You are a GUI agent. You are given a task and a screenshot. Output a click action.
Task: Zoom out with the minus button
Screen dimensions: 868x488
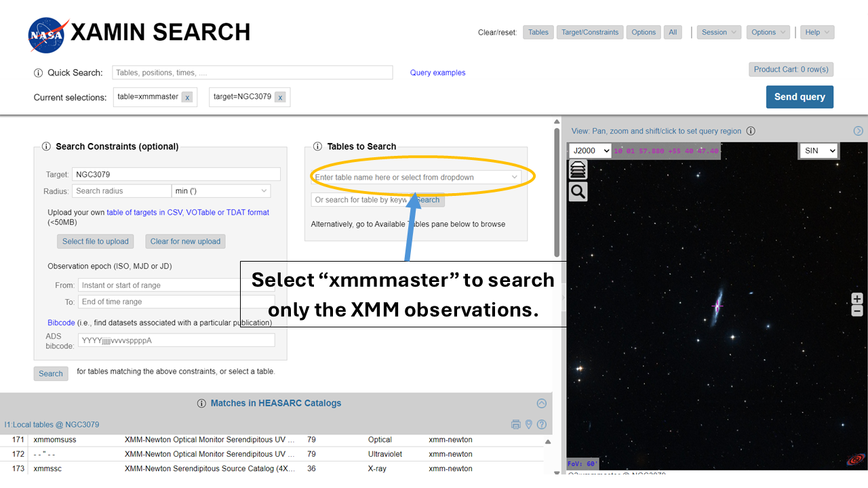[x=857, y=311]
